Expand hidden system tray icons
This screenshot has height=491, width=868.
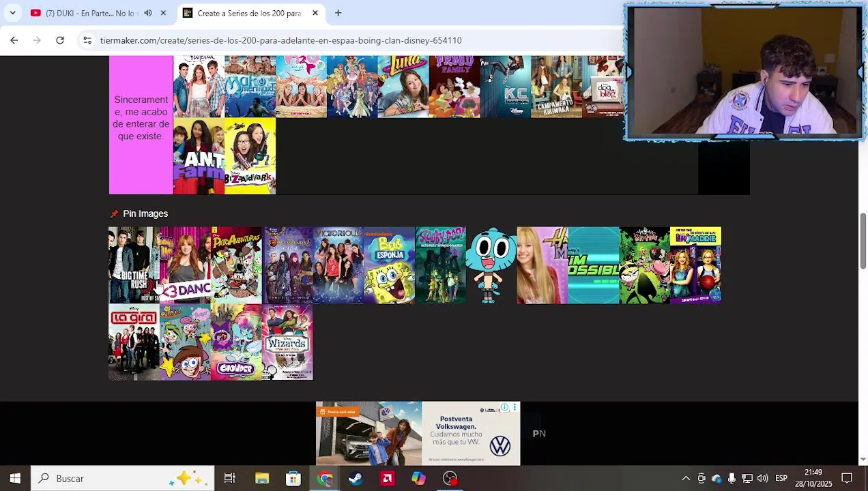[x=686, y=478]
